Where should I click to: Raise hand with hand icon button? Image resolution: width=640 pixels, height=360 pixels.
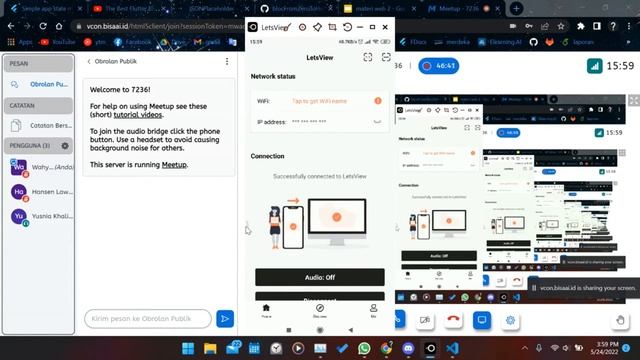[x=620, y=320]
